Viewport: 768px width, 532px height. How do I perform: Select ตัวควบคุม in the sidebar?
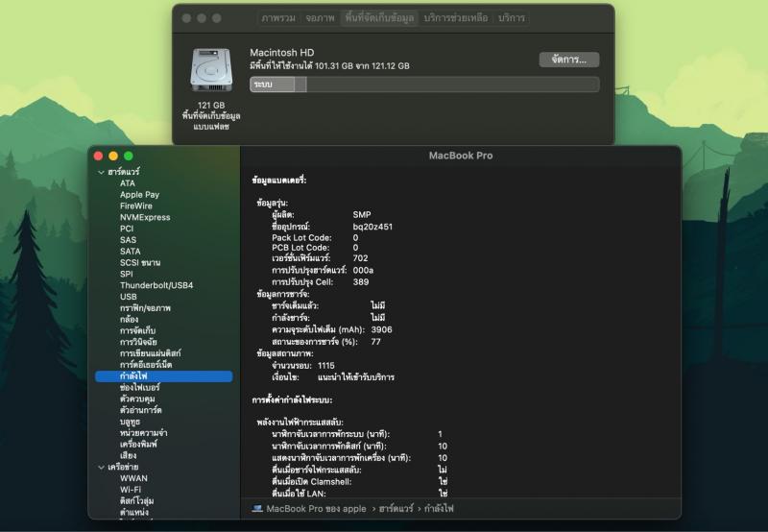click(137, 399)
